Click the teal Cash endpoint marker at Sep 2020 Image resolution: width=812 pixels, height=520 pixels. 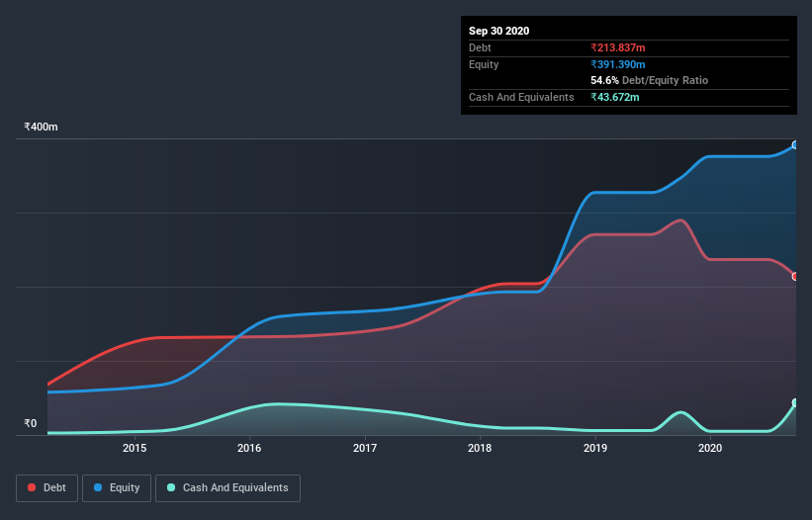pyautogui.click(x=795, y=402)
